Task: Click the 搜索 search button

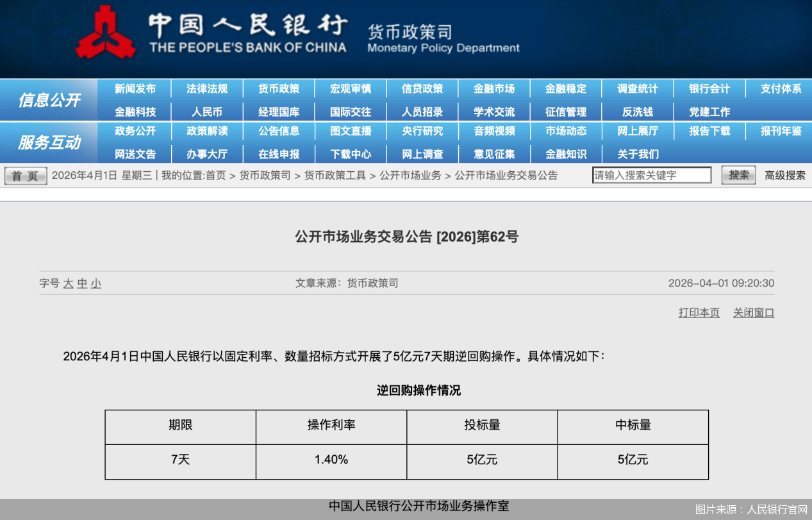Action: tap(738, 174)
